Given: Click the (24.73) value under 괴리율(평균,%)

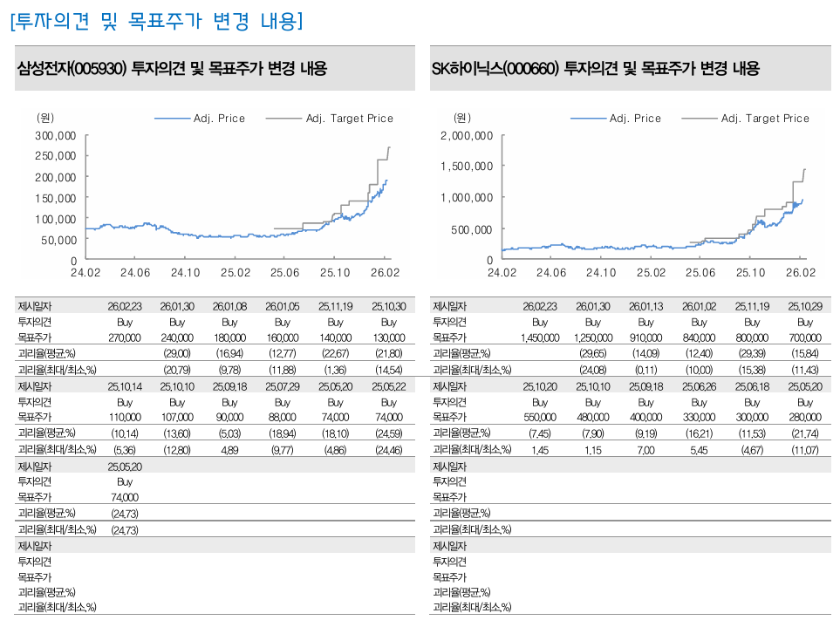Looking at the screenshot, I should tap(124, 513).
